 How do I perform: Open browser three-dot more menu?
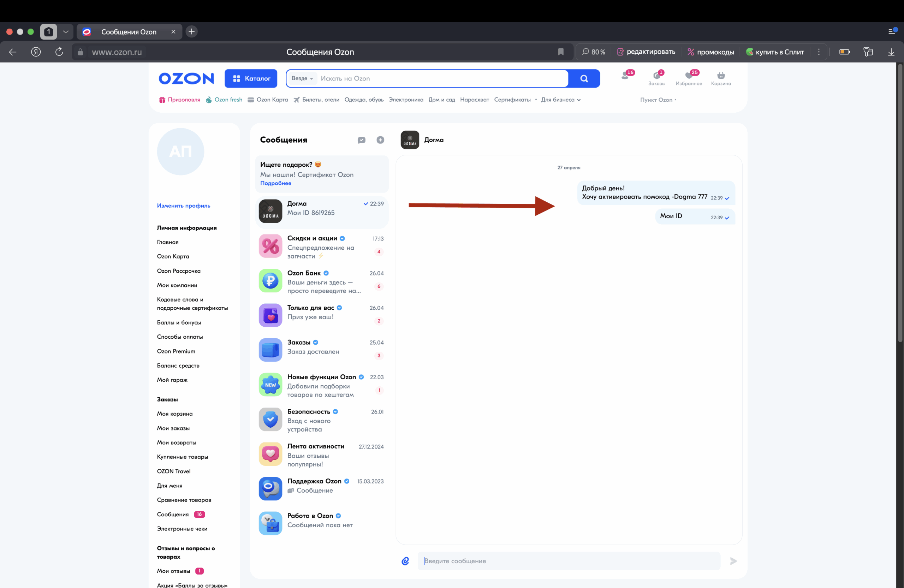pyautogui.click(x=819, y=52)
